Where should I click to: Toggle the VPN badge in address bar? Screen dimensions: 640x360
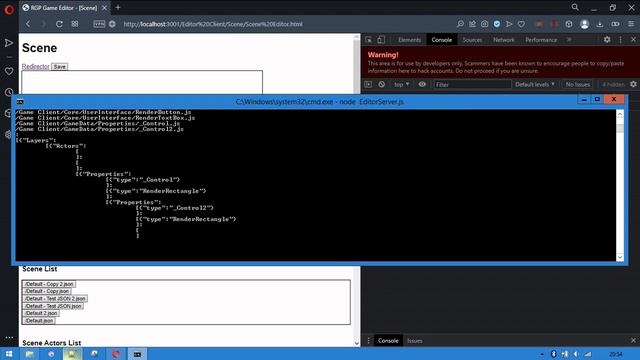(x=99, y=24)
